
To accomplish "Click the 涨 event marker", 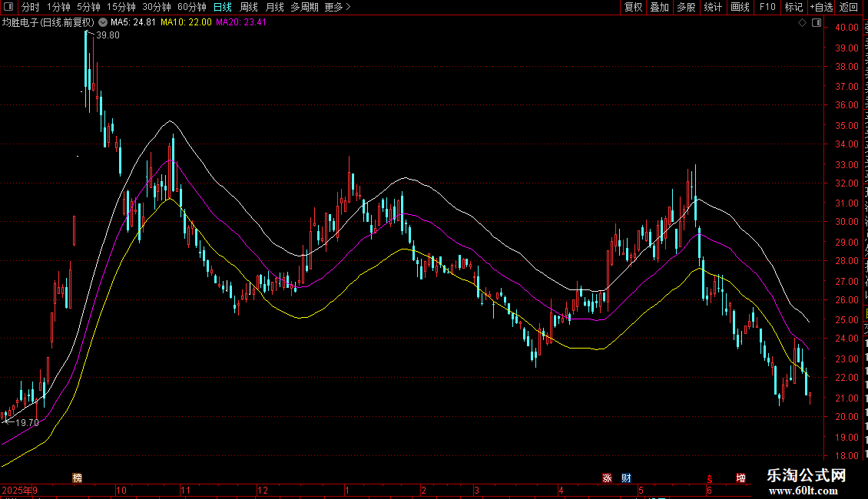I will click(x=608, y=478).
